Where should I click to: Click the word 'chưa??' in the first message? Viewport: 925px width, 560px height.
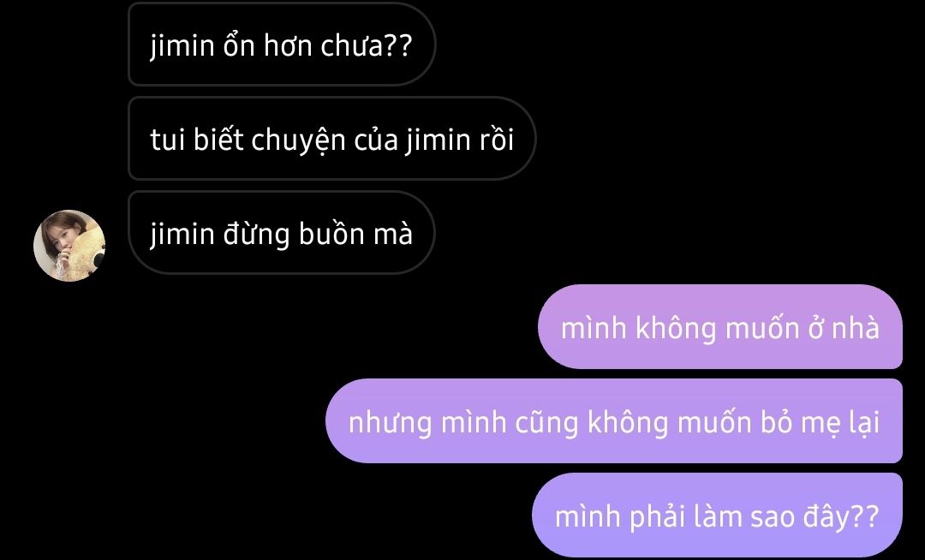click(366, 46)
